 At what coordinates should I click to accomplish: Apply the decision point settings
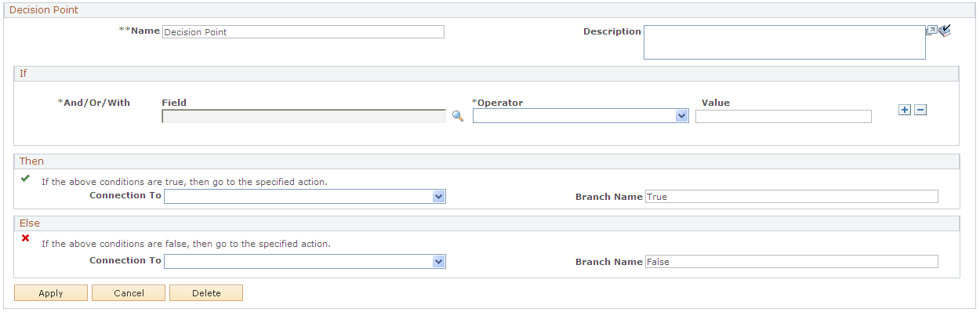[x=51, y=293]
